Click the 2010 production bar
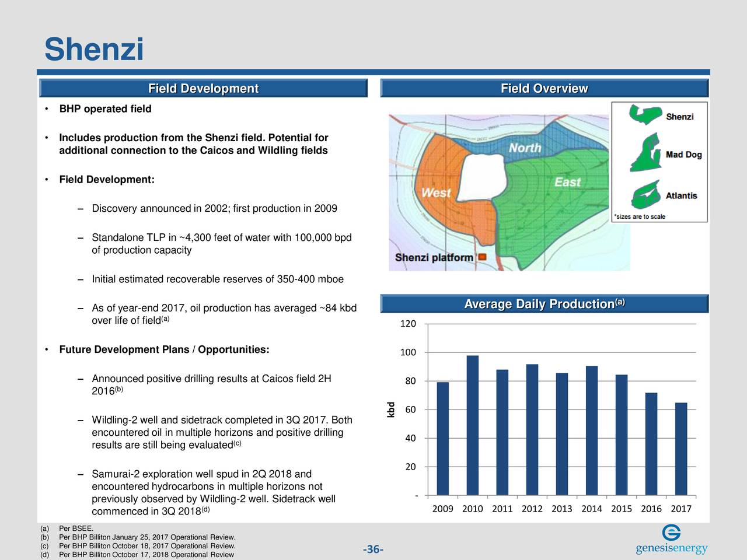The width and height of the screenshot is (747, 560). point(473,425)
